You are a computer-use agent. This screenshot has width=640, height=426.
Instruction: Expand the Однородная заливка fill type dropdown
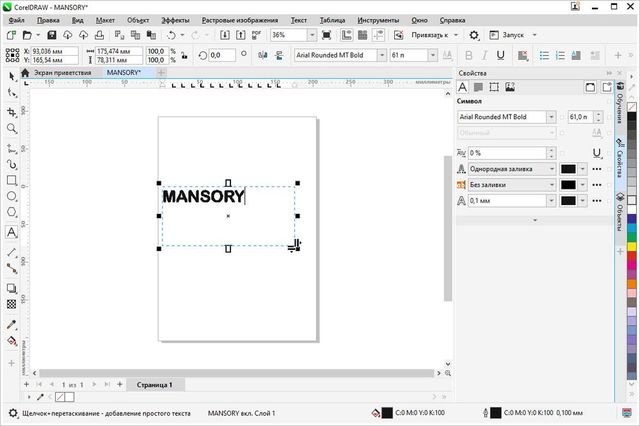551,169
